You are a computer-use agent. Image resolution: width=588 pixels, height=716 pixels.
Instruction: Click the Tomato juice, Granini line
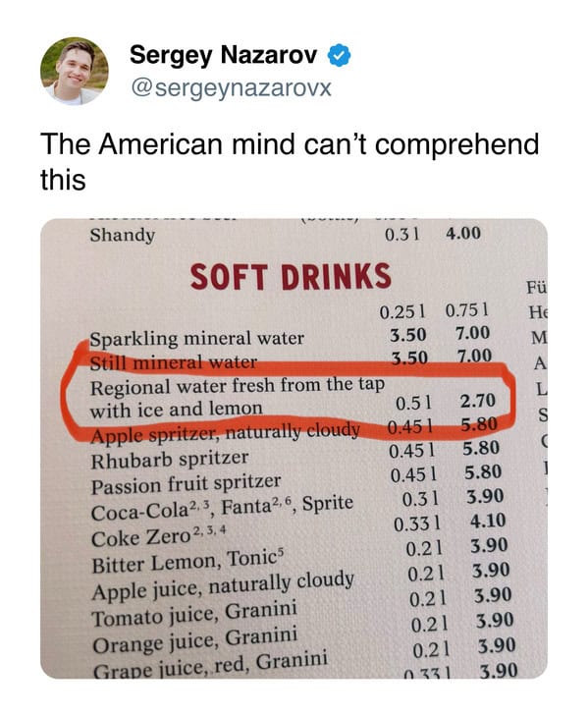click(194, 614)
